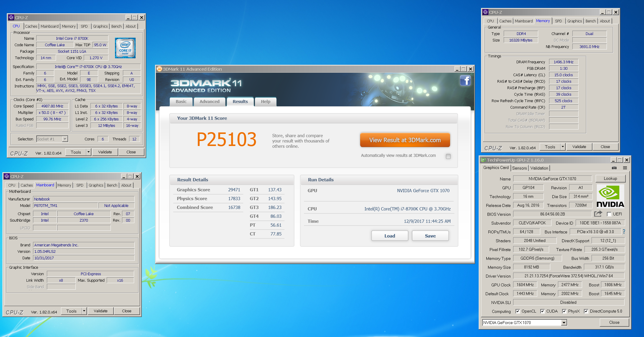Screen dimensions: 644x337
Task: Click View Result at 3DMark.com button
Action: click(x=405, y=140)
